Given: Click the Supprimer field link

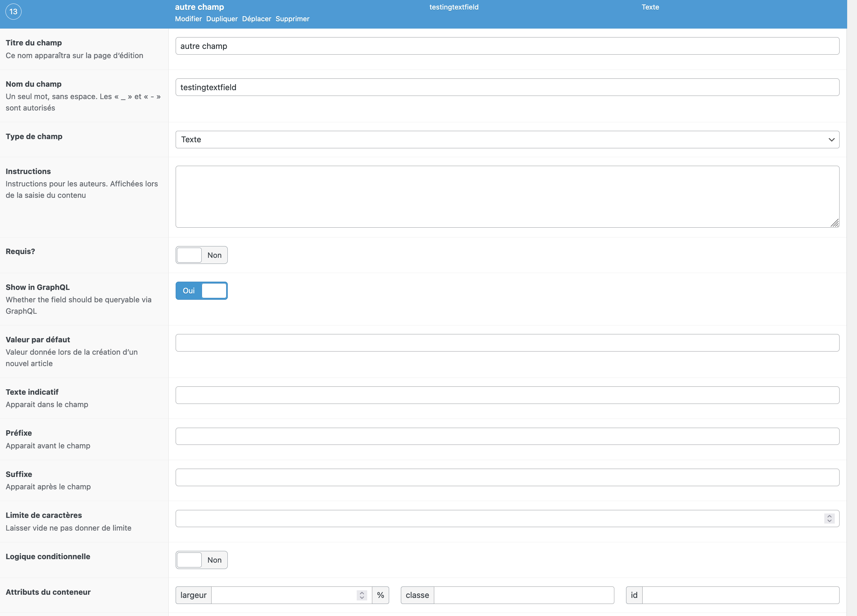Looking at the screenshot, I should (292, 19).
